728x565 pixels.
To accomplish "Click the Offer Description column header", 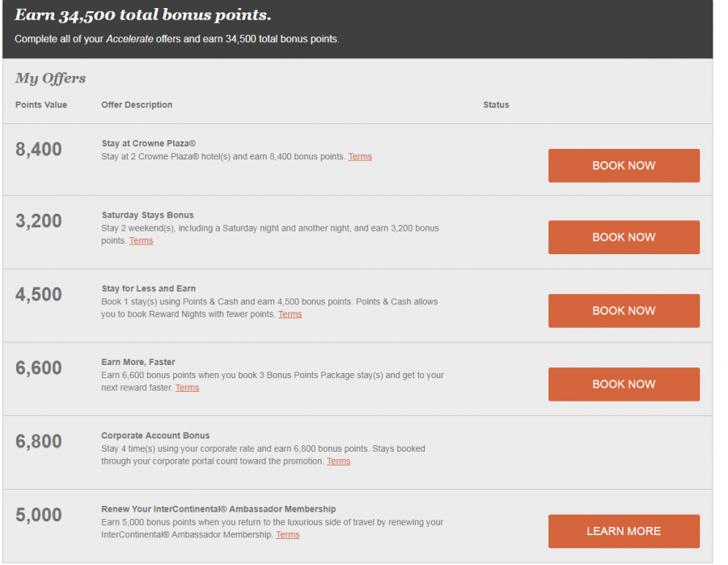I will (x=137, y=105).
